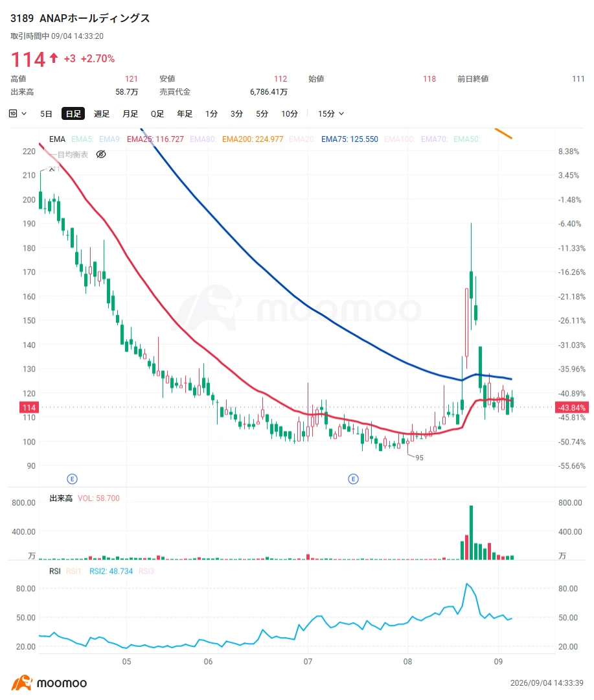The image size is (594, 700).
Task: Click the 売買代金 value 6,786.41万
Action: coord(269,92)
